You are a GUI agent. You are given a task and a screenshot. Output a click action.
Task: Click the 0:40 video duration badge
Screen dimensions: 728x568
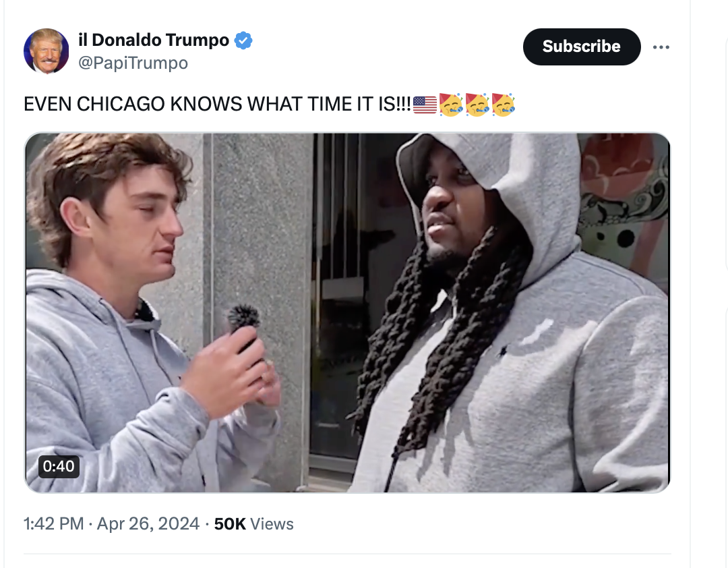click(59, 466)
